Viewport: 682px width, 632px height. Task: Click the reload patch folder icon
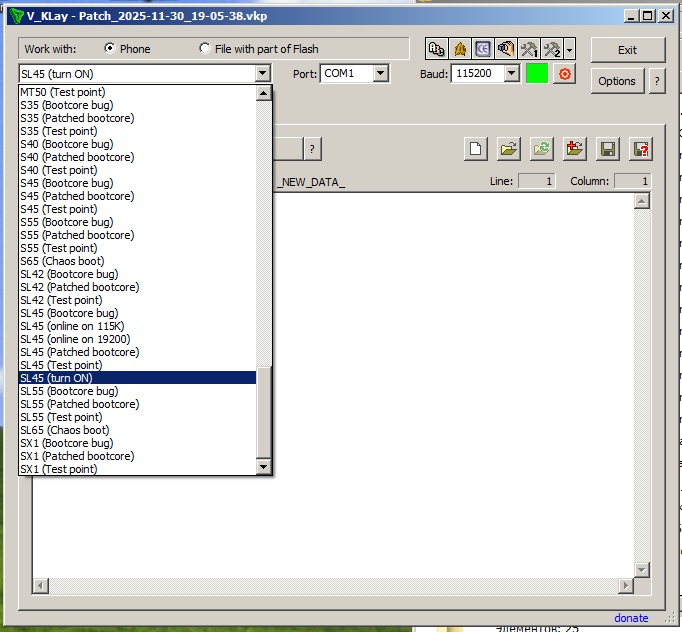click(542, 149)
